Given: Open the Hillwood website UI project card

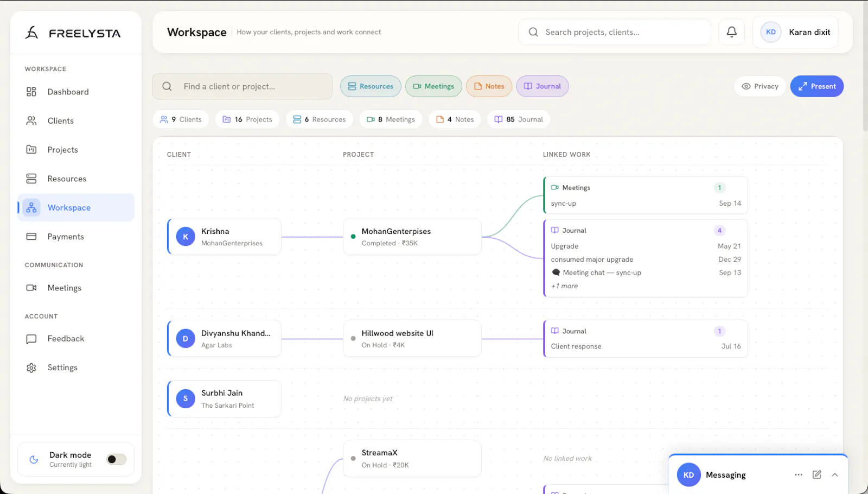Looking at the screenshot, I should point(412,339).
